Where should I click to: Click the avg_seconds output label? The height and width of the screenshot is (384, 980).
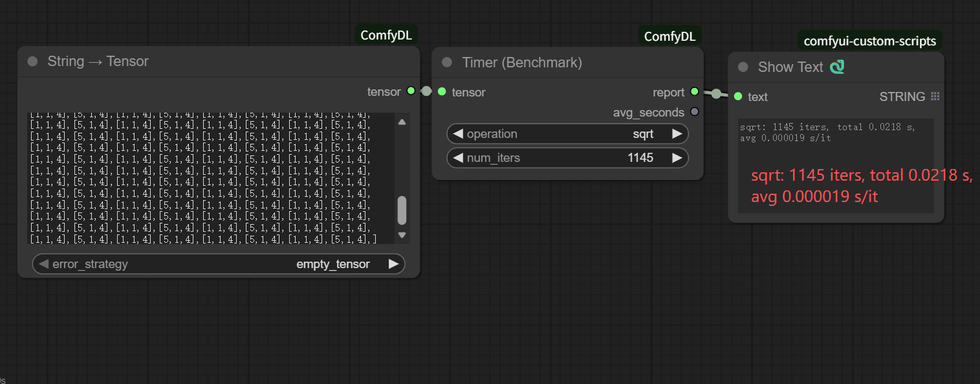pyautogui.click(x=649, y=113)
